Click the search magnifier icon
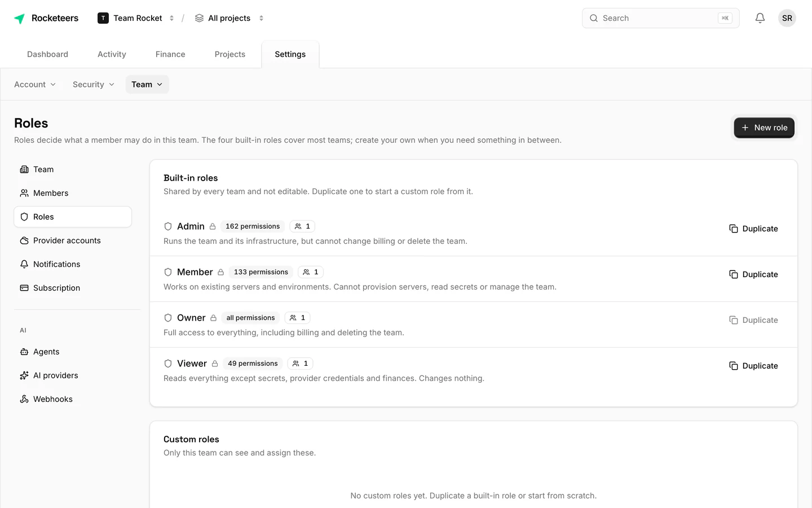 click(594, 18)
